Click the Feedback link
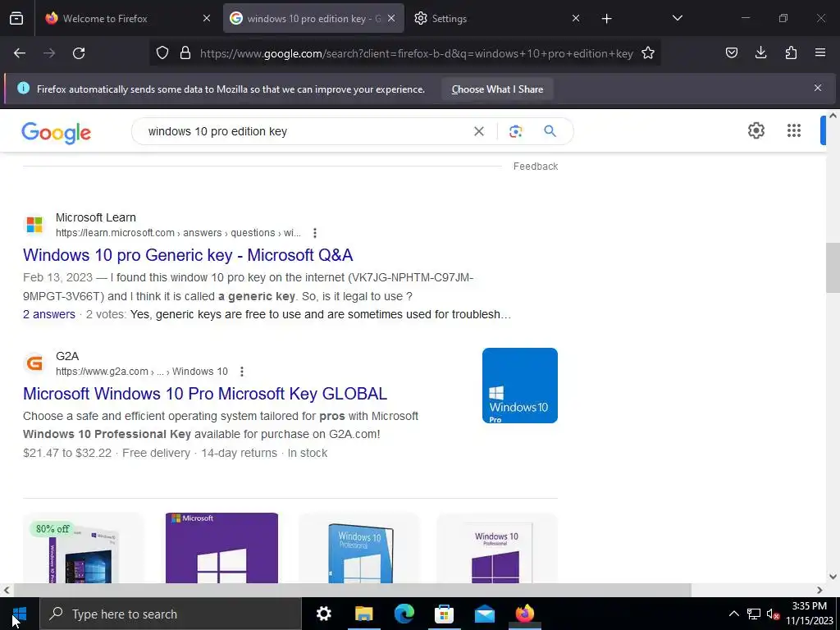The height and width of the screenshot is (630, 840). coord(536,167)
